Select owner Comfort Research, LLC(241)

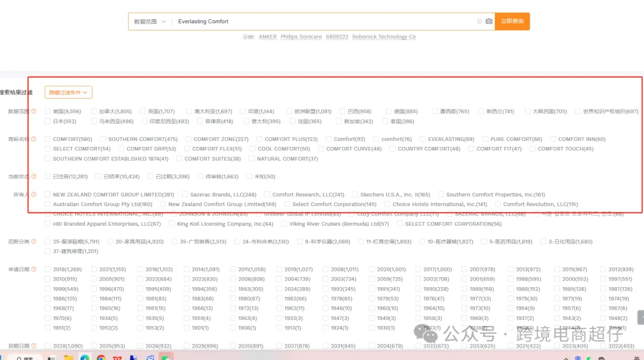coord(267,195)
